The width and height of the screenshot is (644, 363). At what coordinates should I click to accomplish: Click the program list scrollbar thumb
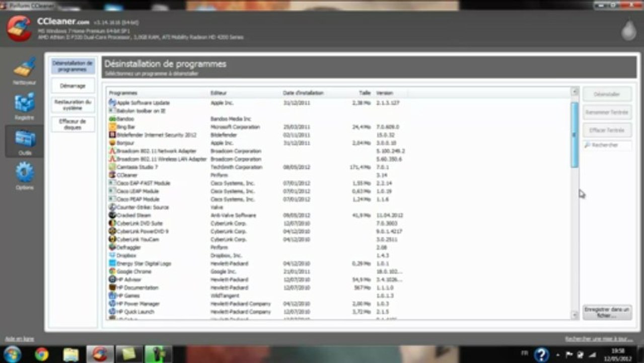(575, 134)
